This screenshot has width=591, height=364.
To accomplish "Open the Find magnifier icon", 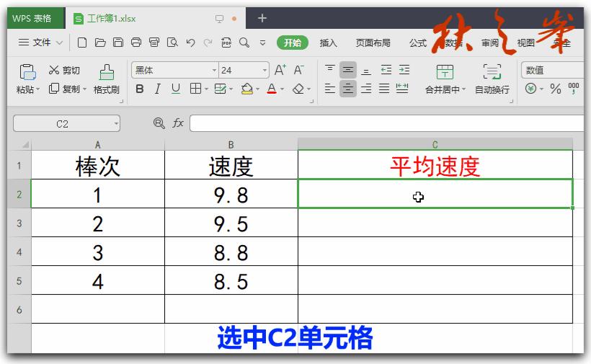I will tap(244, 43).
